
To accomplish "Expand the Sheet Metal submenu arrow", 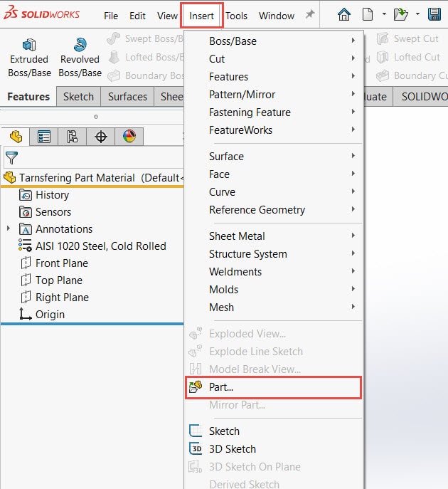I will click(x=353, y=235).
